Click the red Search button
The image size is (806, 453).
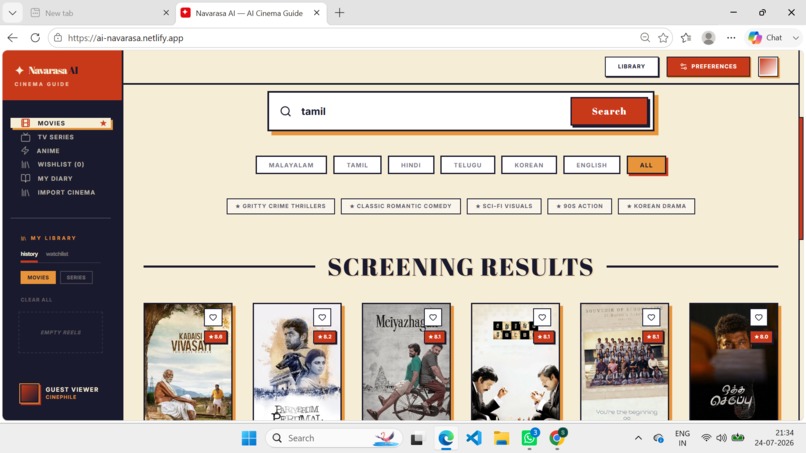click(609, 112)
